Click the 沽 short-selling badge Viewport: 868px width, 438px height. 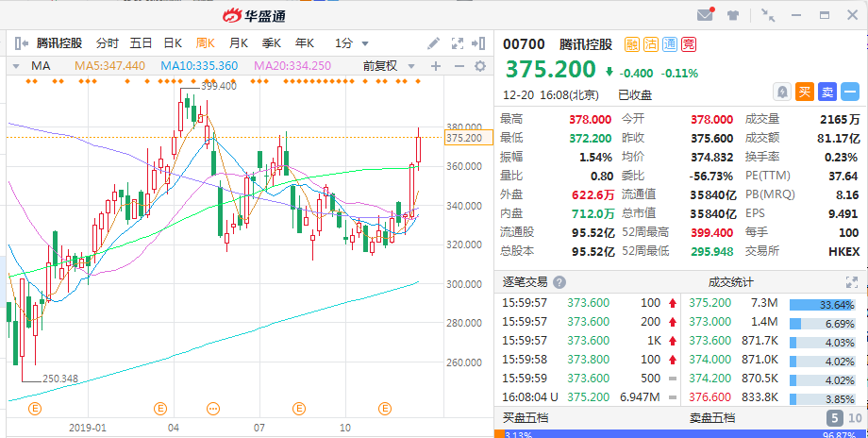[650, 44]
